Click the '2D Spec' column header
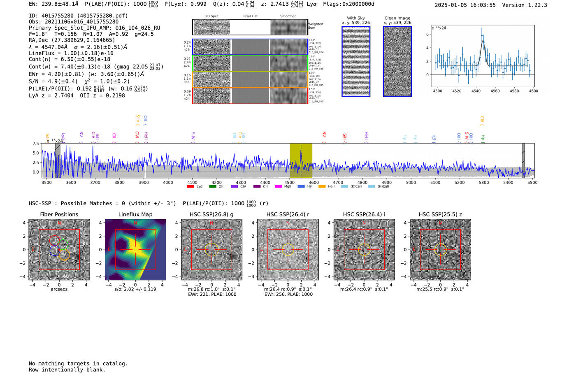The width and height of the screenshot is (576, 392). click(212, 16)
